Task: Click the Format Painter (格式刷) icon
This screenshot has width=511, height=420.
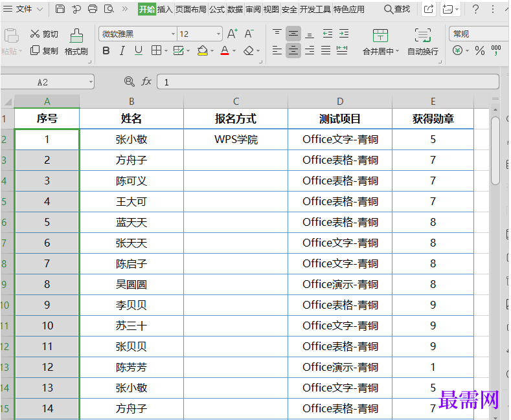Action: pos(76,36)
